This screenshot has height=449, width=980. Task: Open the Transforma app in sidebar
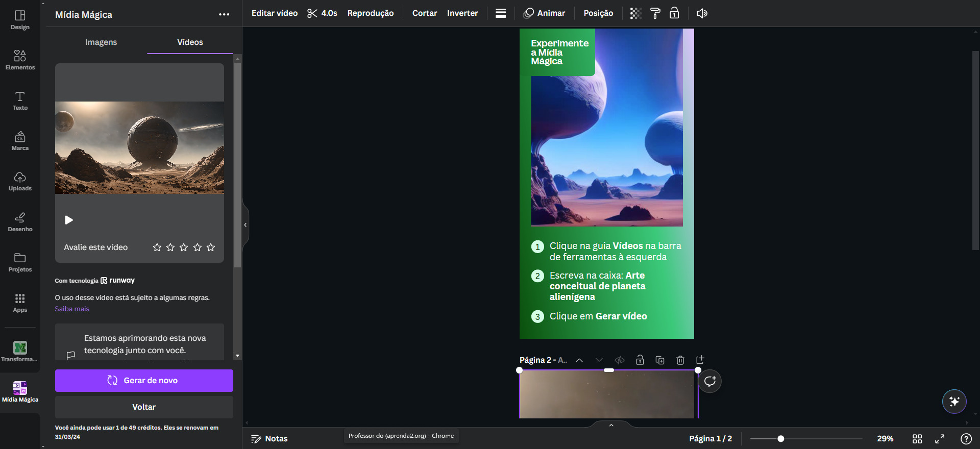click(20, 352)
